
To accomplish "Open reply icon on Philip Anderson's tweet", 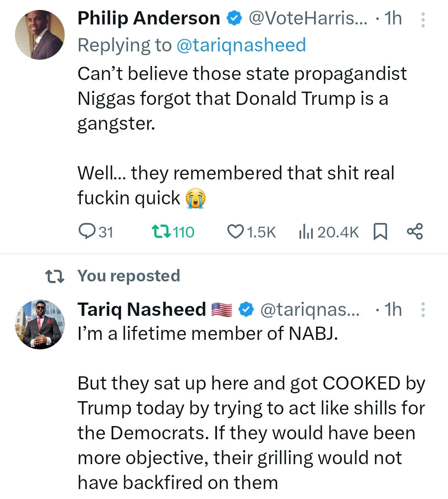I will click(x=87, y=232).
